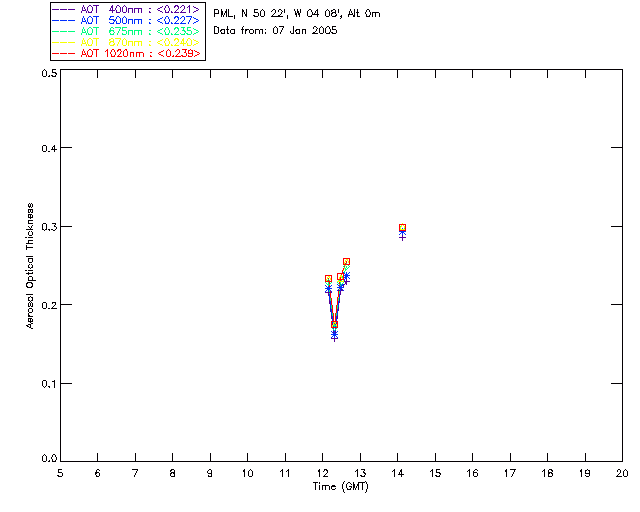Click the 'AOT 400nm : <0.221>' legend entry
The height and width of the screenshot is (512, 640).
[126, 9]
